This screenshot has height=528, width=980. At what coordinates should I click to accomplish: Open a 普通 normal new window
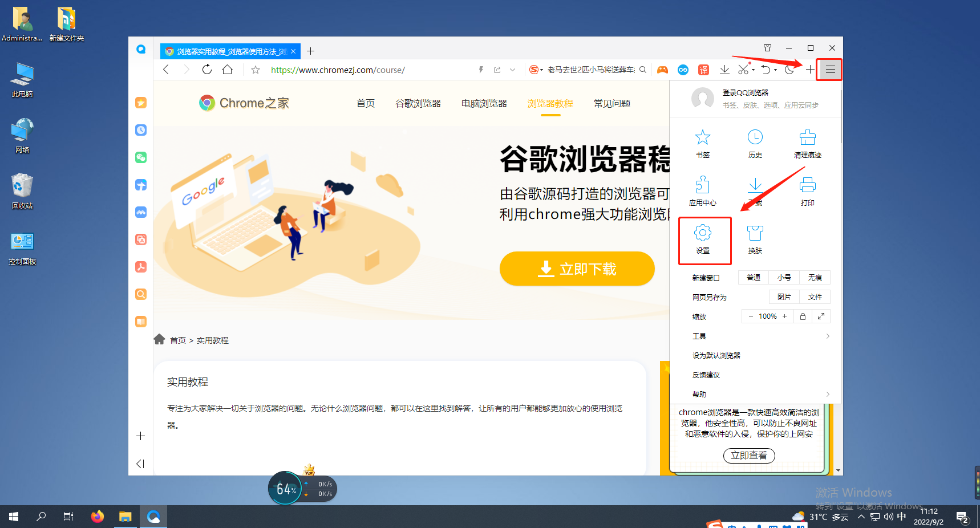[754, 278]
